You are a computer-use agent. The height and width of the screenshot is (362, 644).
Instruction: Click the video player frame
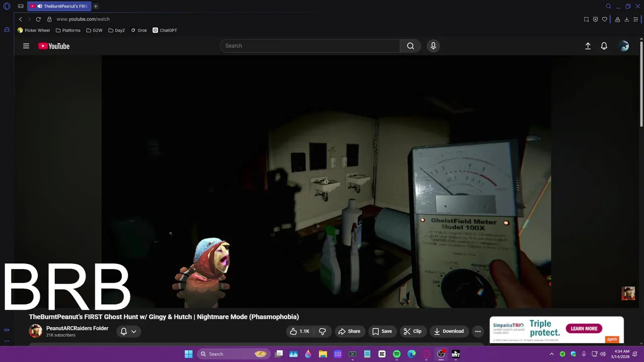click(x=326, y=182)
